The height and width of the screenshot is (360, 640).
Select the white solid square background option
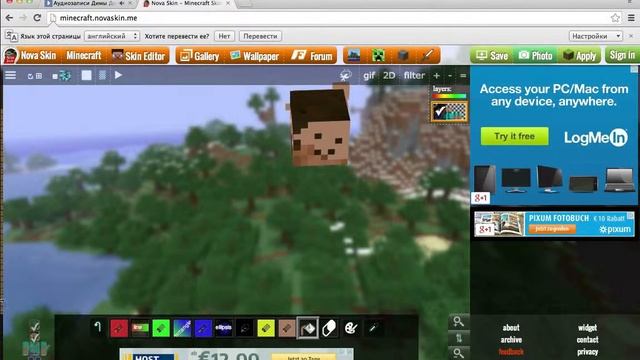[87, 75]
